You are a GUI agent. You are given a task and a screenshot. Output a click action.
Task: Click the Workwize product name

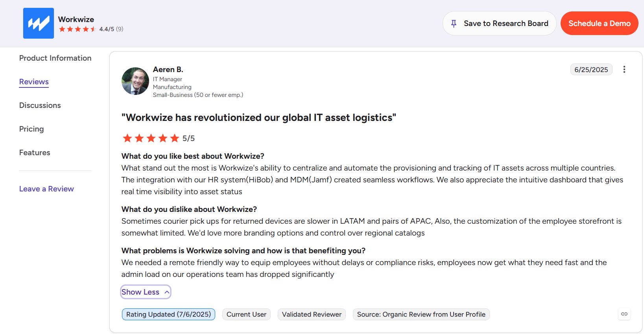[76, 19]
